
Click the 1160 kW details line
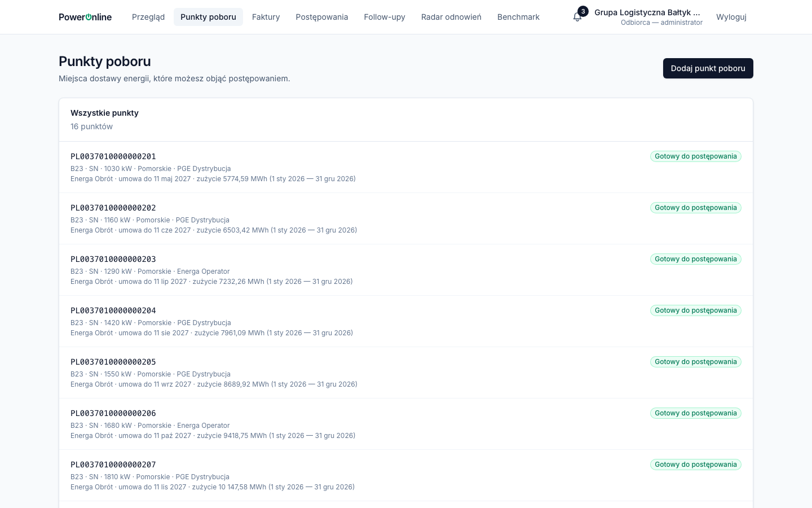[x=150, y=220]
